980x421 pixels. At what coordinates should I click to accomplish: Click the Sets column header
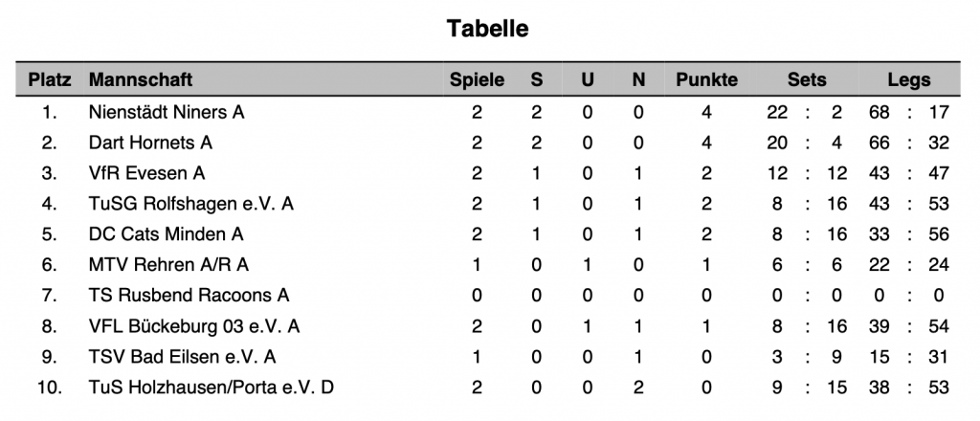click(806, 80)
